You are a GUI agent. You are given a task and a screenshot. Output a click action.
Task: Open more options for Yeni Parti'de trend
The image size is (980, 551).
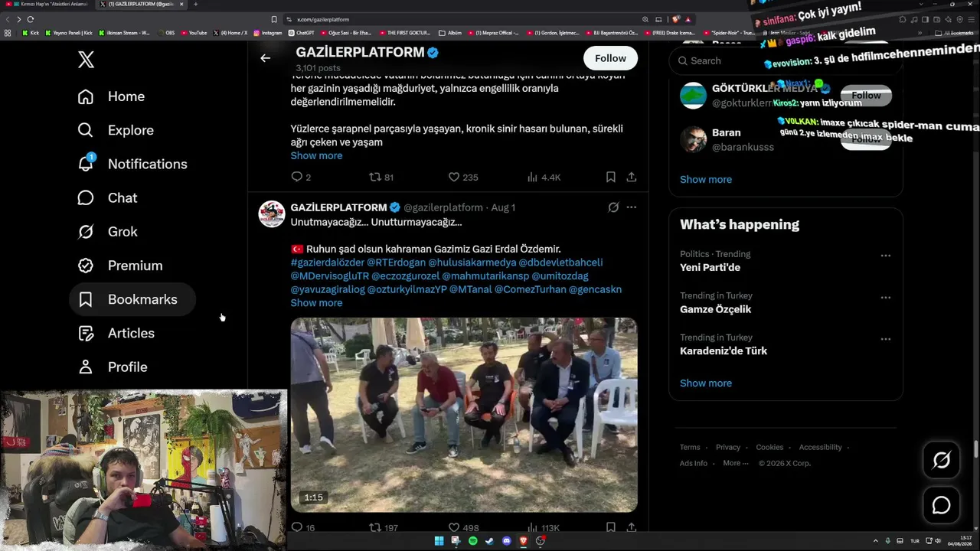pyautogui.click(x=885, y=256)
